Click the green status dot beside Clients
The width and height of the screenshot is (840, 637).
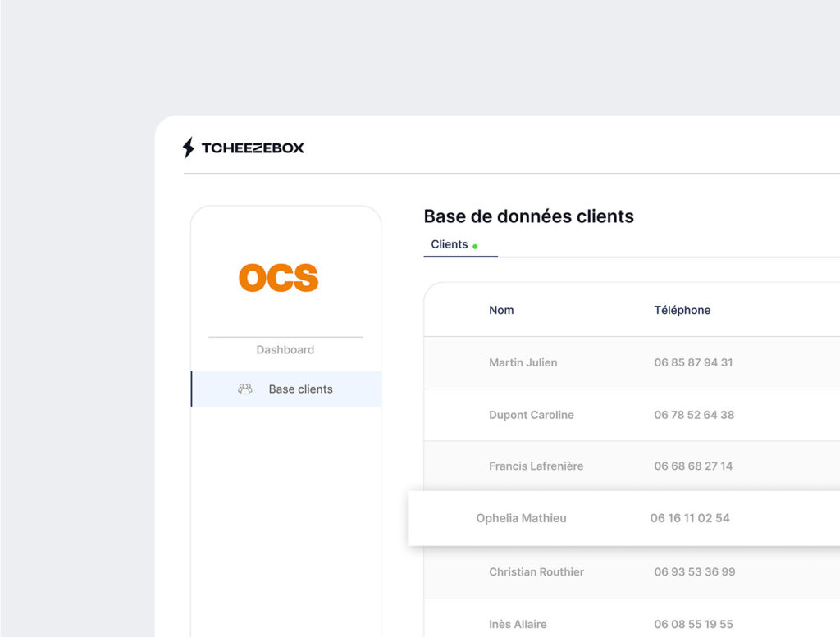(475, 246)
